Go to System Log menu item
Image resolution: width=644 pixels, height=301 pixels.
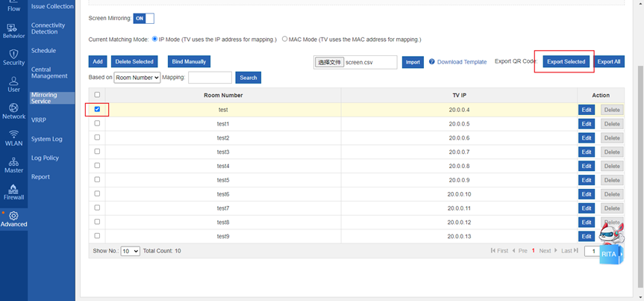pos(46,139)
